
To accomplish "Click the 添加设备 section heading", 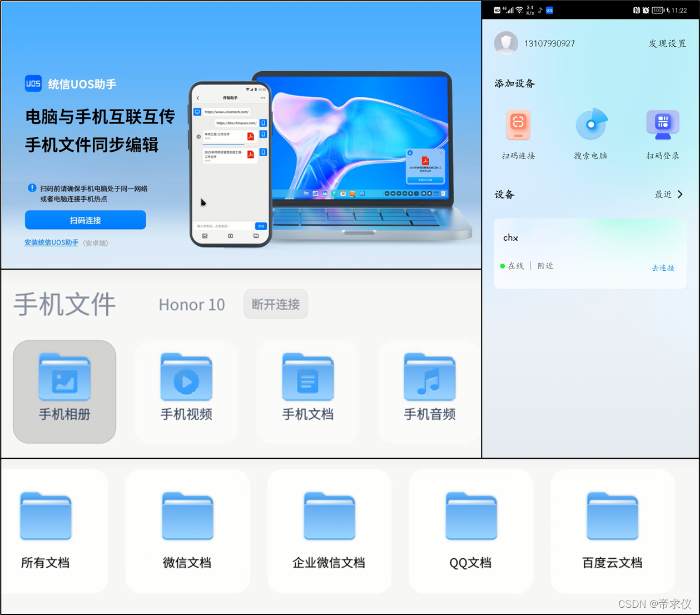I will (x=514, y=83).
